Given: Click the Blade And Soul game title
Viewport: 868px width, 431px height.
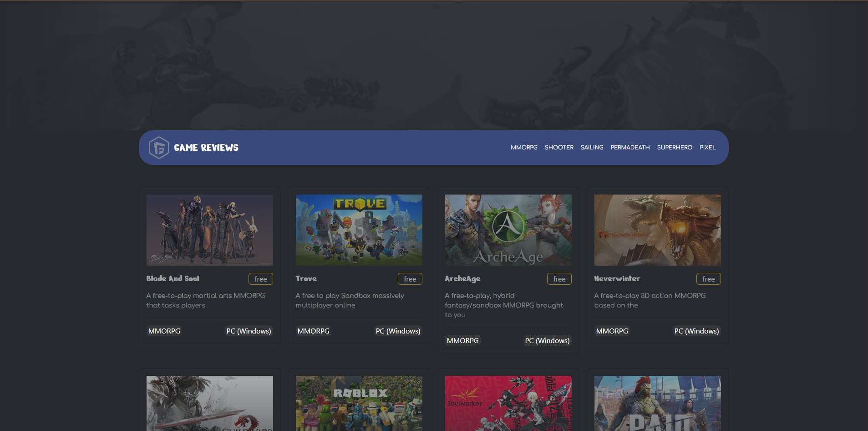Looking at the screenshot, I should tap(173, 278).
